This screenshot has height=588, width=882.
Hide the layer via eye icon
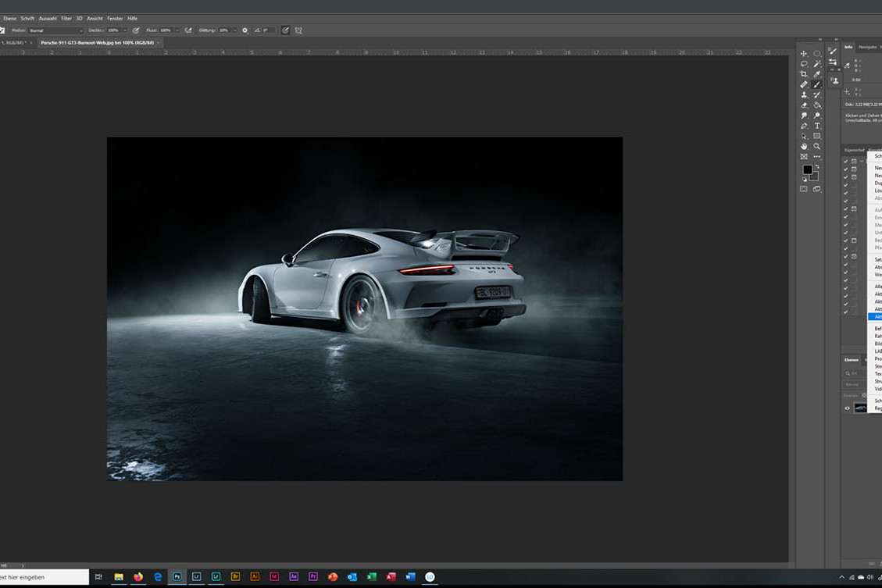pyautogui.click(x=847, y=408)
